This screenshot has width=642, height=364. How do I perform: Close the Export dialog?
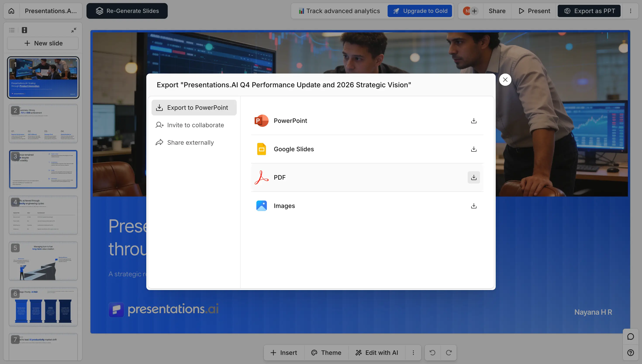505,80
